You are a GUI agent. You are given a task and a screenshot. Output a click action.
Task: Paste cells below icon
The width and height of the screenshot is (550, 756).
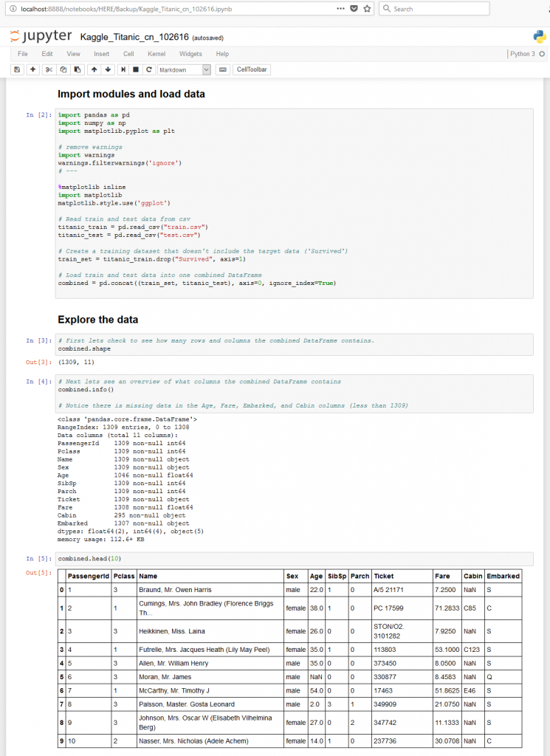click(77, 69)
